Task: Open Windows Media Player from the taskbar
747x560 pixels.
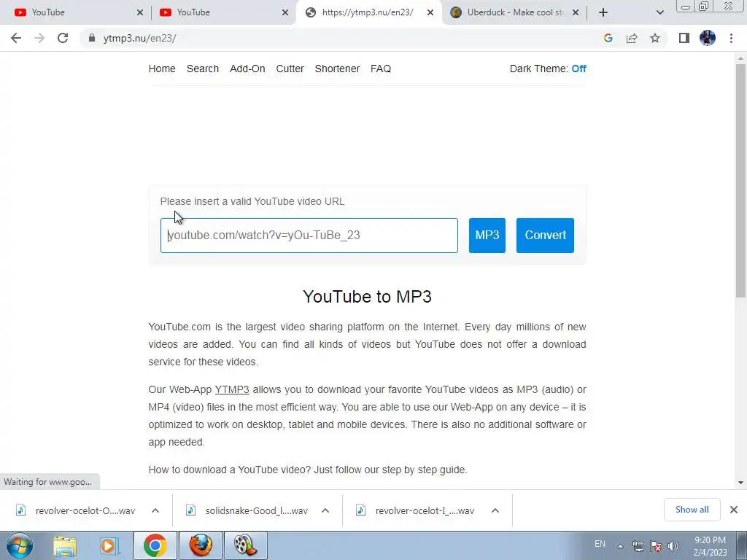Action: 109,545
